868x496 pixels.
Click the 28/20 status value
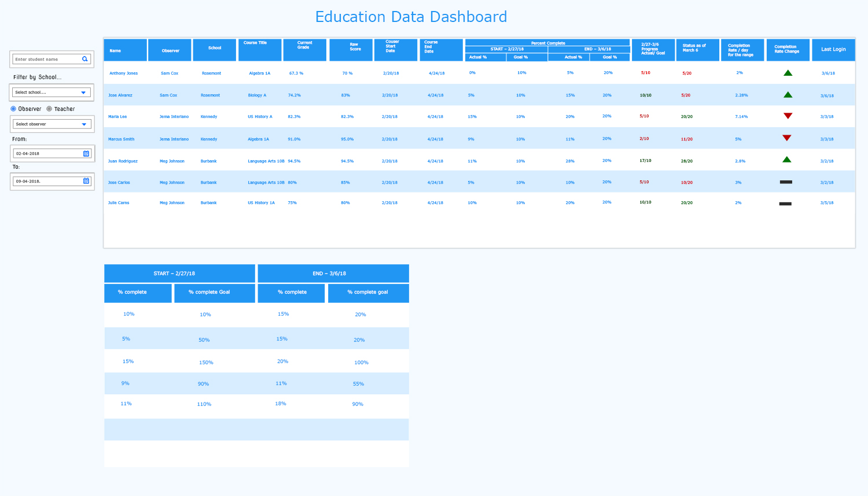point(687,161)
